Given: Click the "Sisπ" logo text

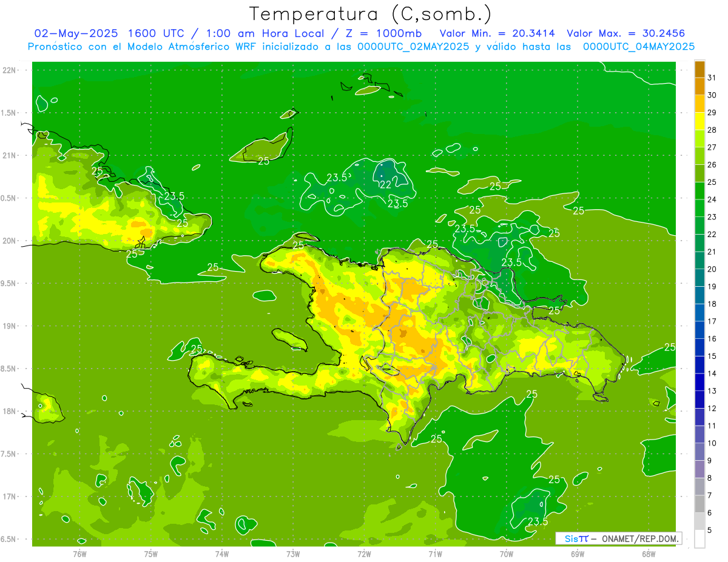Looking at the screenshot, I should [576, 538].
